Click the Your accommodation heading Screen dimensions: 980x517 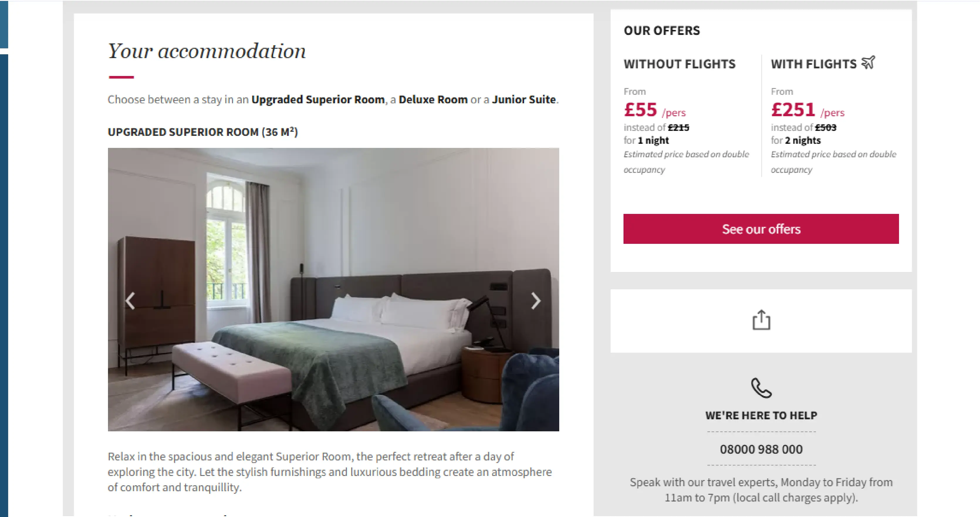[x=207, y=51]
